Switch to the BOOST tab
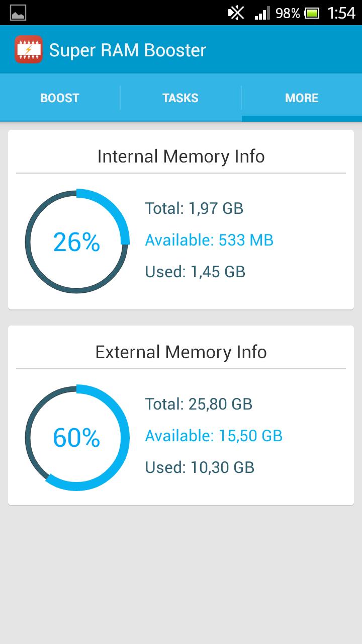362x644 pixels. point(59,98)
